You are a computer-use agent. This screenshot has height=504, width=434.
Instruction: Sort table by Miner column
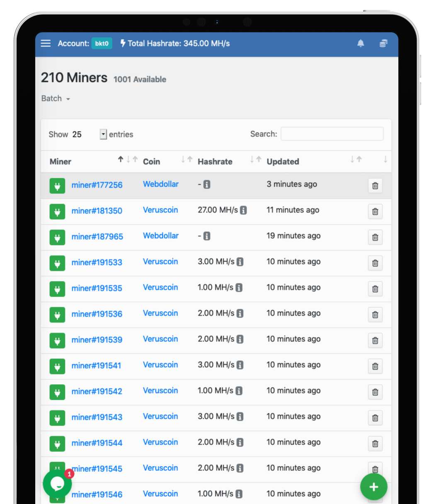pos(61,162)
